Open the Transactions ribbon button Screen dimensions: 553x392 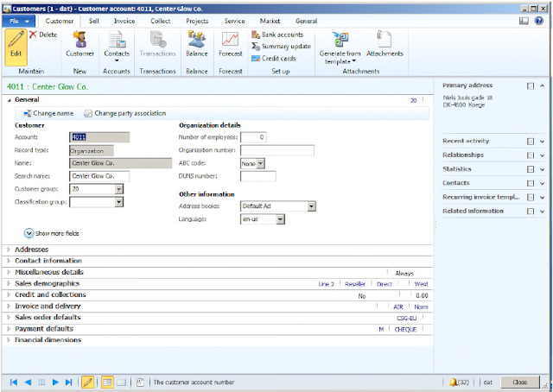[x=157, y=44]
